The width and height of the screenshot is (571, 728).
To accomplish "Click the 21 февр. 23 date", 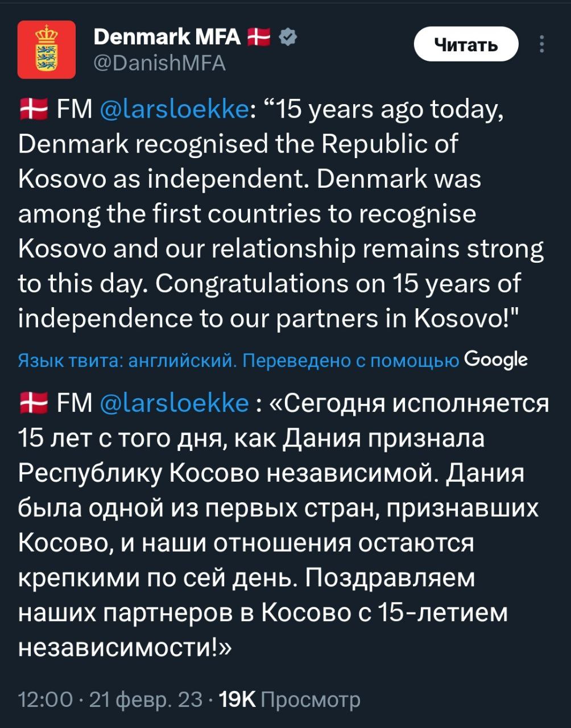I will [146, 700].
